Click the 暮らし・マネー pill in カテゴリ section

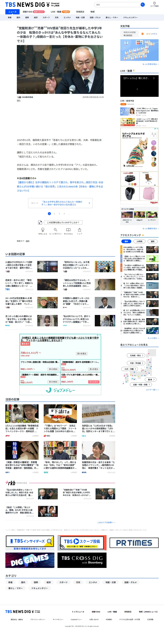click(x=15, y=588)
